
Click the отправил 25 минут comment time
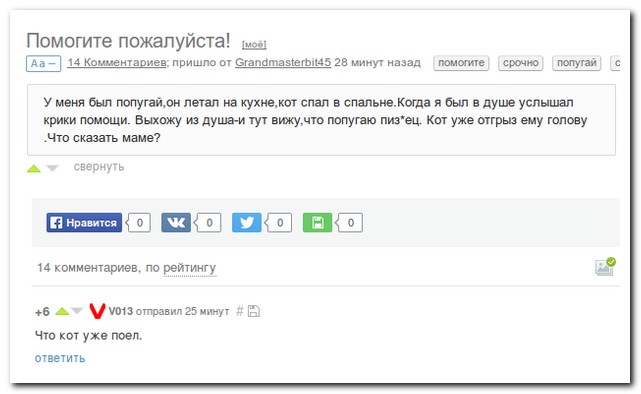182,311
